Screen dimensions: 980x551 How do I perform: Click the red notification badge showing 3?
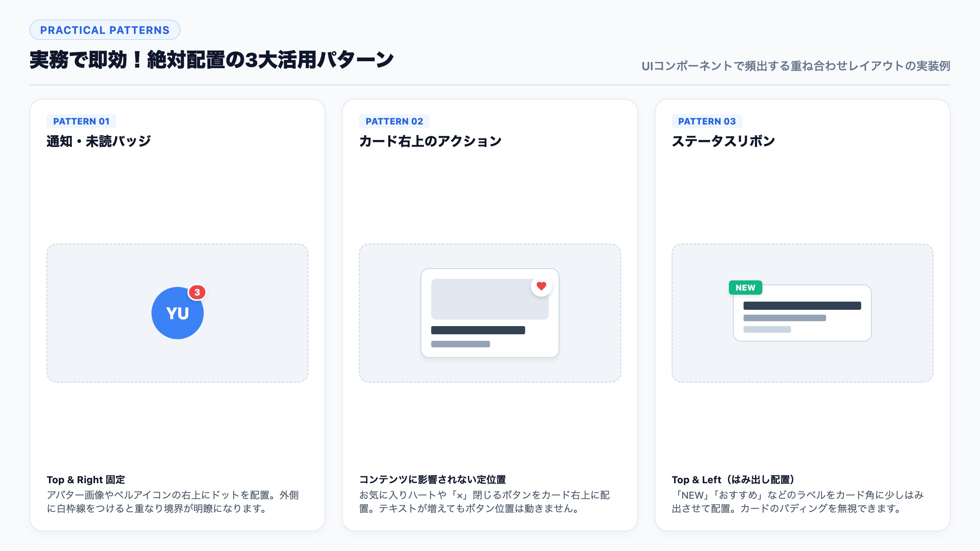197,292
